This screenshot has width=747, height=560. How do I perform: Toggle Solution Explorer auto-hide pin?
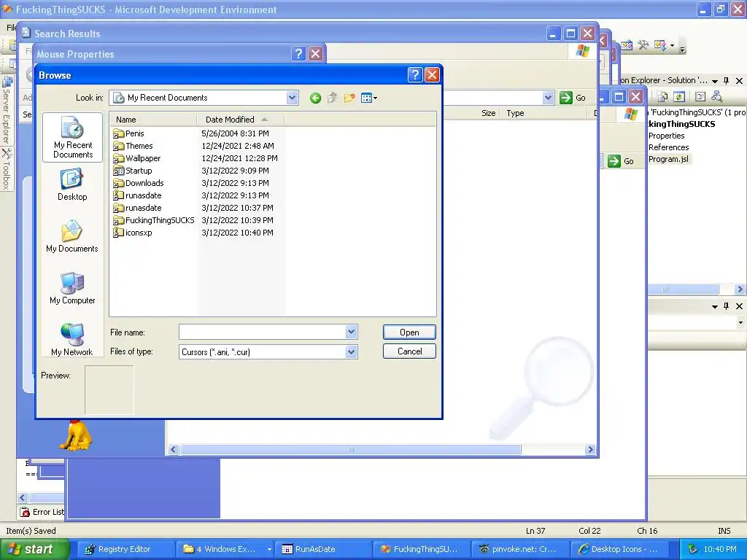tap(726, 80)
